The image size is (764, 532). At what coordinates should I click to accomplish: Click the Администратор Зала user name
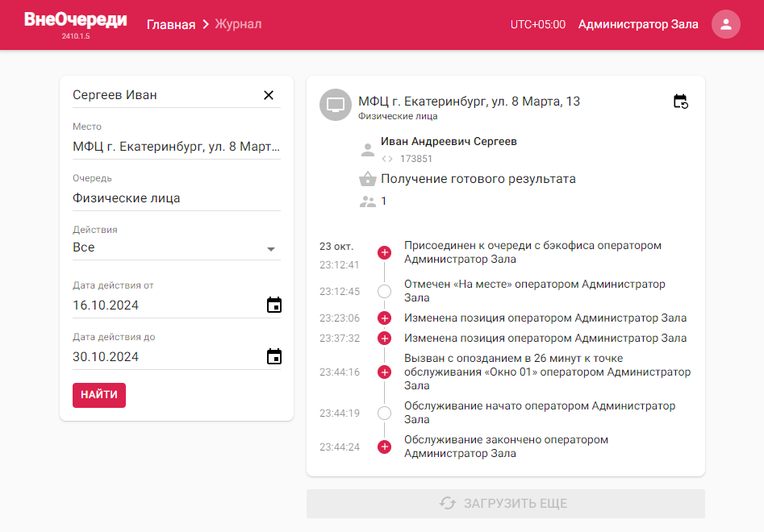(x=638, y=24)
